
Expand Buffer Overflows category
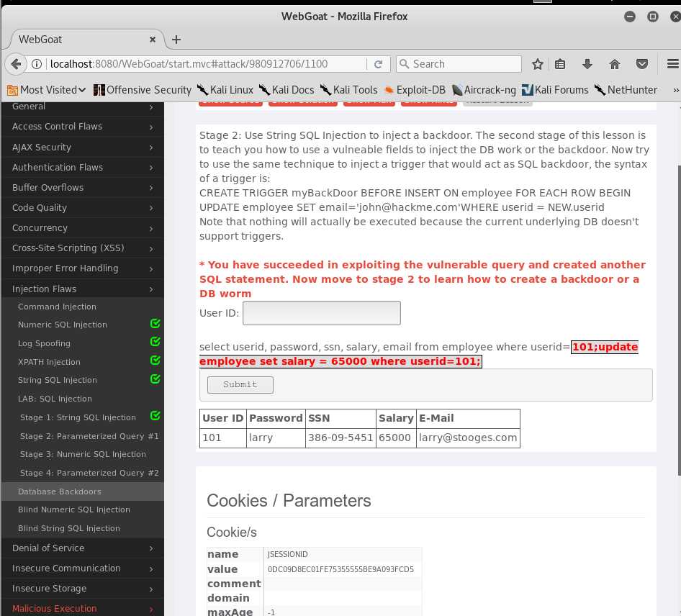[83, 188]
